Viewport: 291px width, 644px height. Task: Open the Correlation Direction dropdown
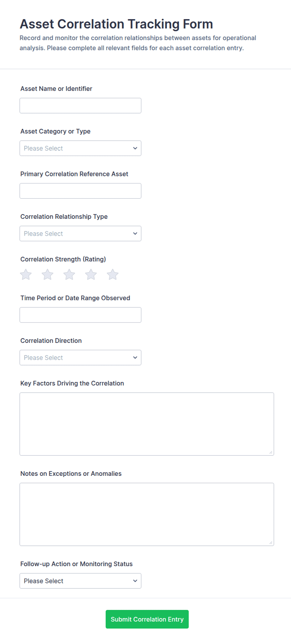(80, 358)
